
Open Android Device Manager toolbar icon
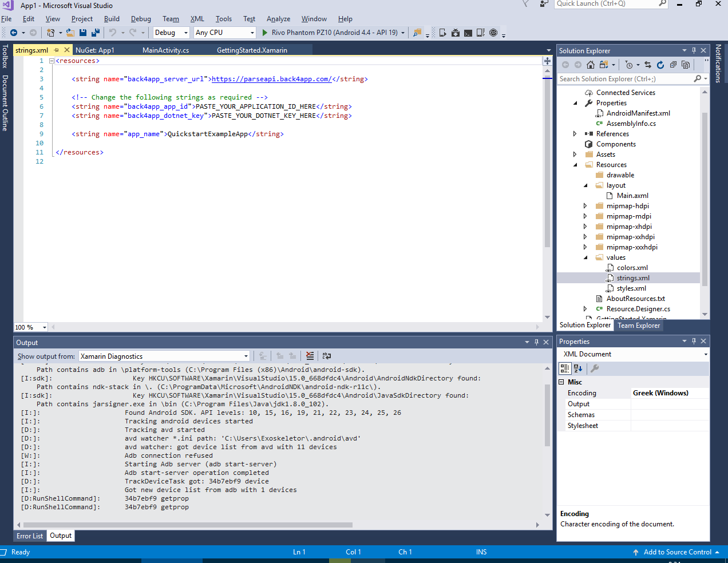pyautogui.click(x=442, y=33)
